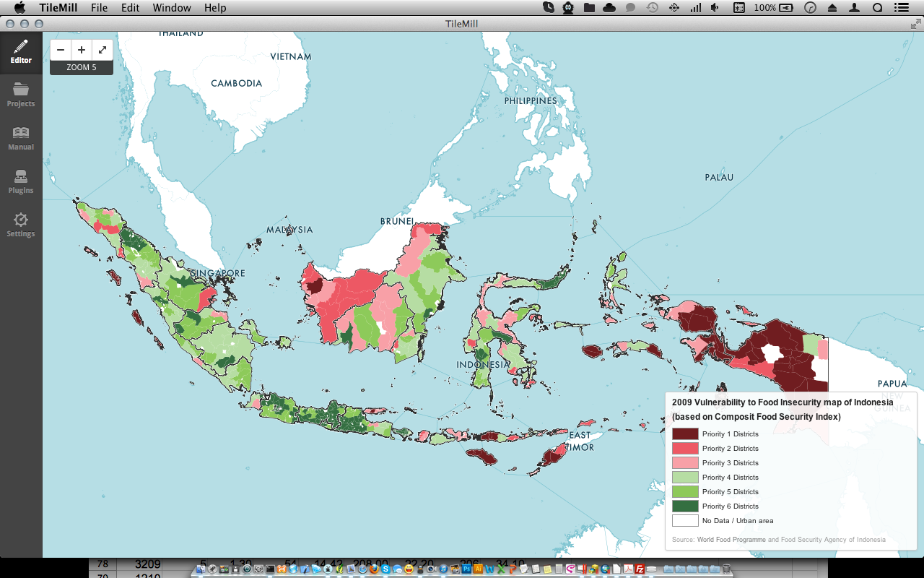Toggle fullscreen map view arrow button

coord(103,50)
